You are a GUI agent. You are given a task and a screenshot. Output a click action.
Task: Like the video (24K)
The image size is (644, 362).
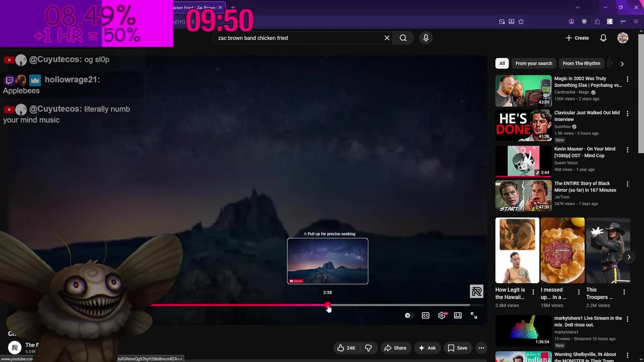pyautogui.click(x=346, y=348)
